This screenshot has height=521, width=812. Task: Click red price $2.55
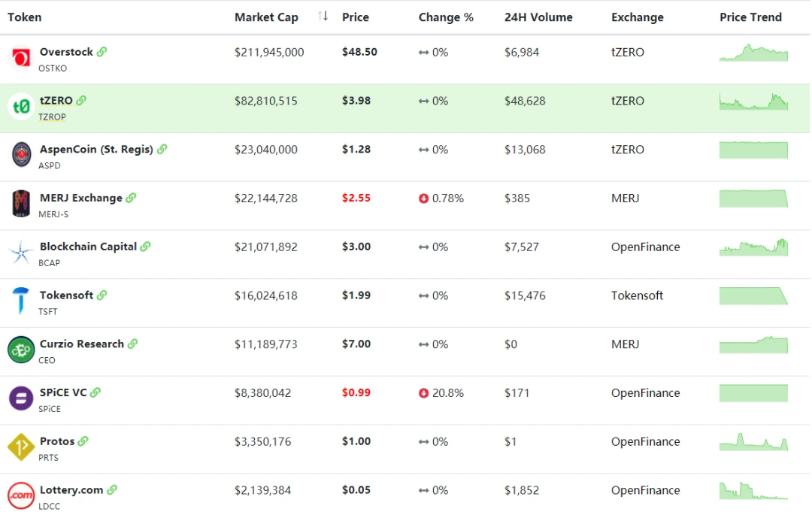[356, 198]
